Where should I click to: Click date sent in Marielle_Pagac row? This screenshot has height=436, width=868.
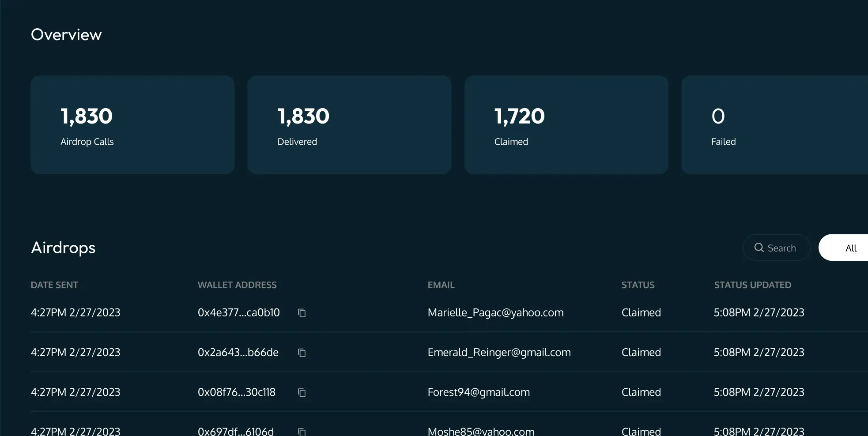(x=75, y=312)
